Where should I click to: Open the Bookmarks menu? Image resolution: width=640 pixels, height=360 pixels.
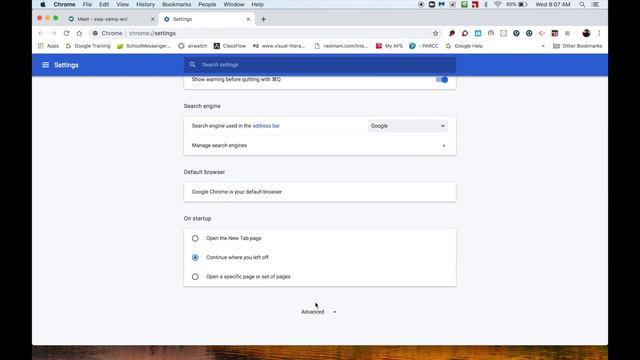pyautogui.click(x=176, y=4)
